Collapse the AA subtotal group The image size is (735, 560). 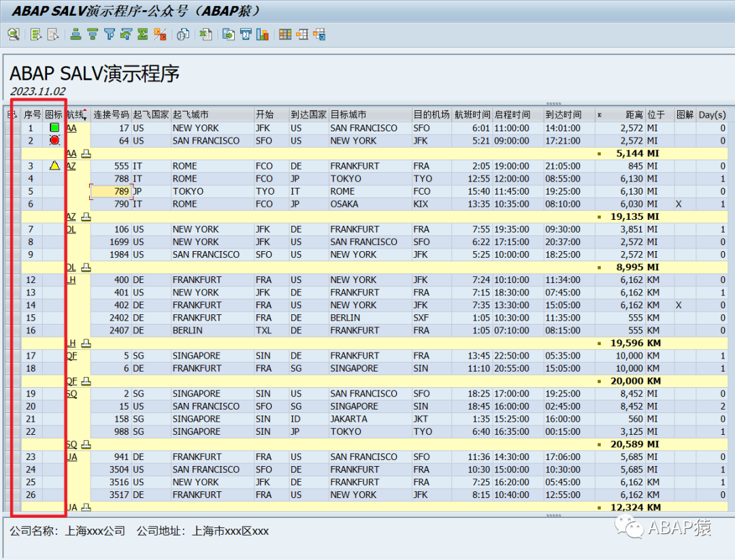tap(86, 153)
